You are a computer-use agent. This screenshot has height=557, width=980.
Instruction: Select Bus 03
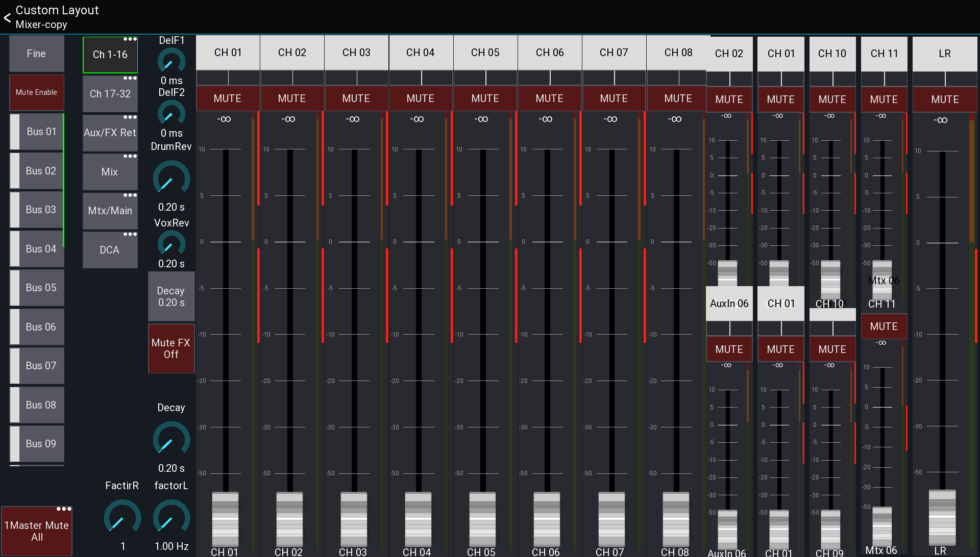click(x=37, y=210)
